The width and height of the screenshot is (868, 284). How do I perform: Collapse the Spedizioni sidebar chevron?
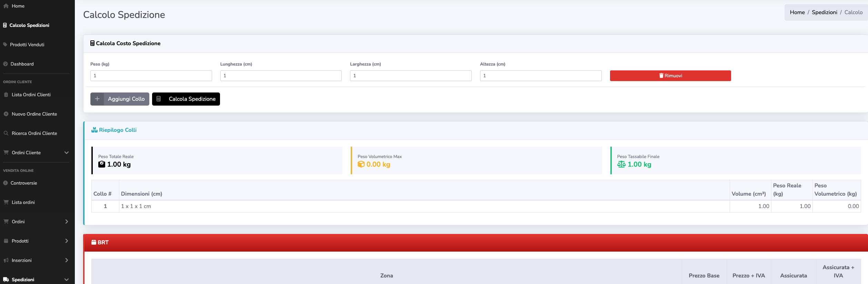[x=67, y=280]
